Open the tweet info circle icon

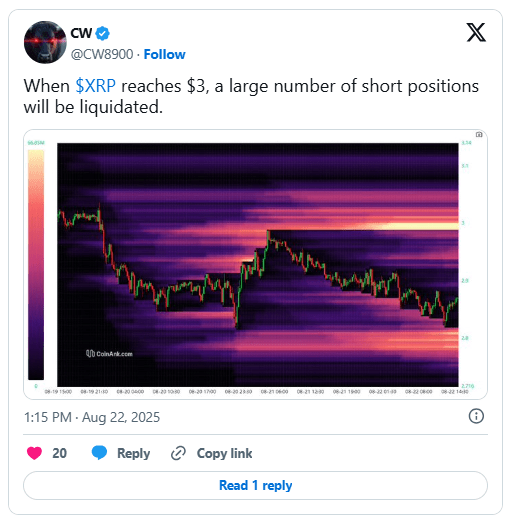coord(476,417)
